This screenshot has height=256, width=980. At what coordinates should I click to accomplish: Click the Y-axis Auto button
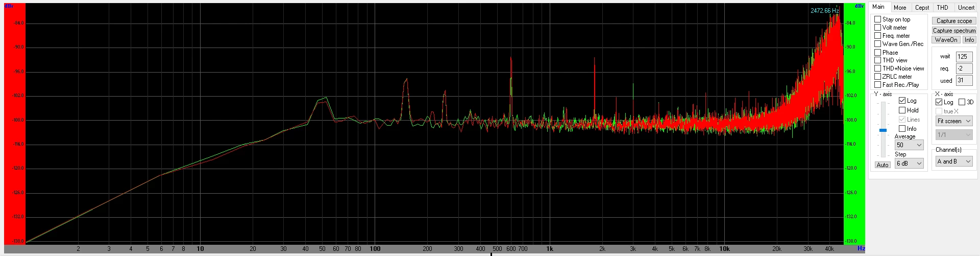[883, 165]
